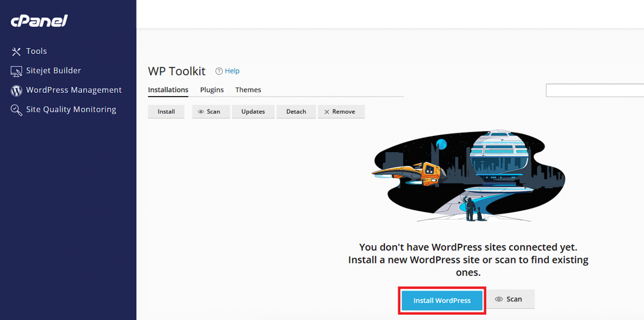Click the Updates button
644x320 pixels.
253,111
